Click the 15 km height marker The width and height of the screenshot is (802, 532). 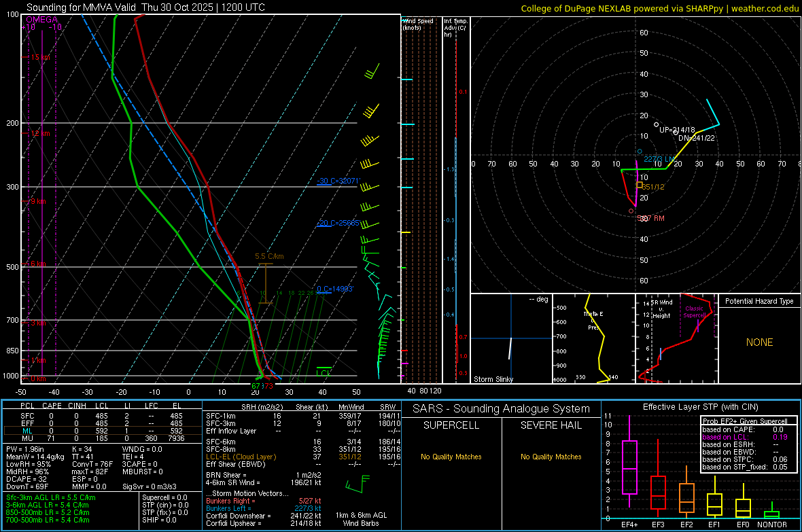pyautogui.click(x=40, y=57)
